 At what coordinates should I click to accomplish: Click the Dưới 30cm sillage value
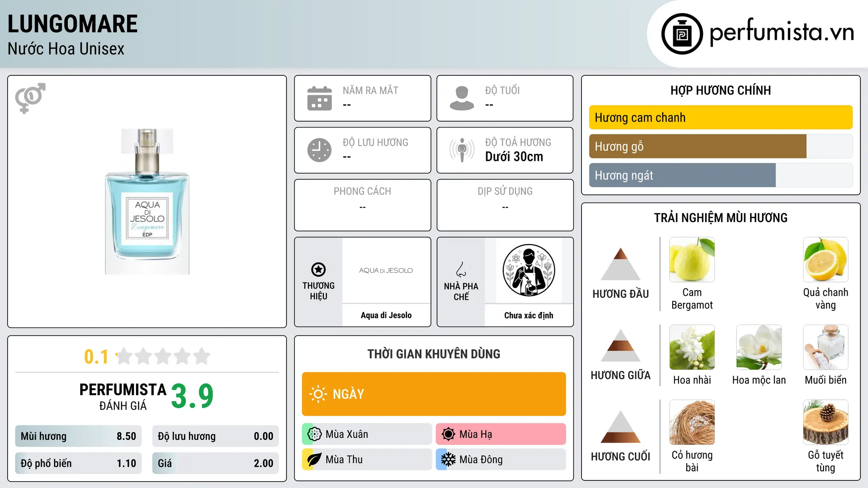tap(514, 157)
